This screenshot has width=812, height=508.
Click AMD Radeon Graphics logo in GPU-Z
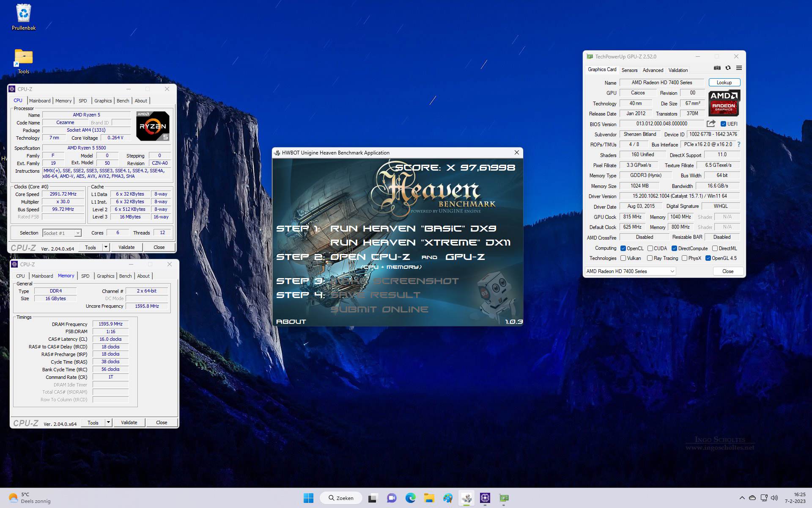724,103
